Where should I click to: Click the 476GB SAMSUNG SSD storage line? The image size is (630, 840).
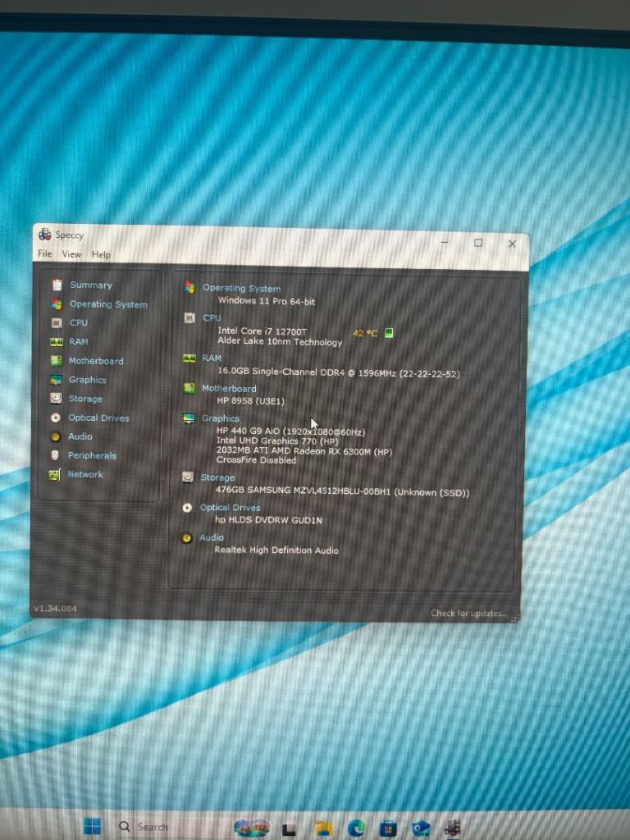(342, 491)
